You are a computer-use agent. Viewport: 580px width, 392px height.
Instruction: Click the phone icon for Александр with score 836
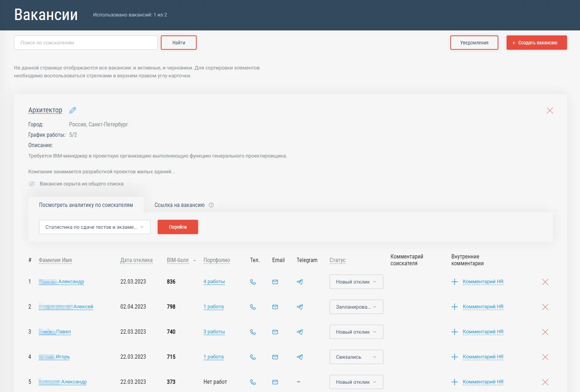click(x=253, y=282)
